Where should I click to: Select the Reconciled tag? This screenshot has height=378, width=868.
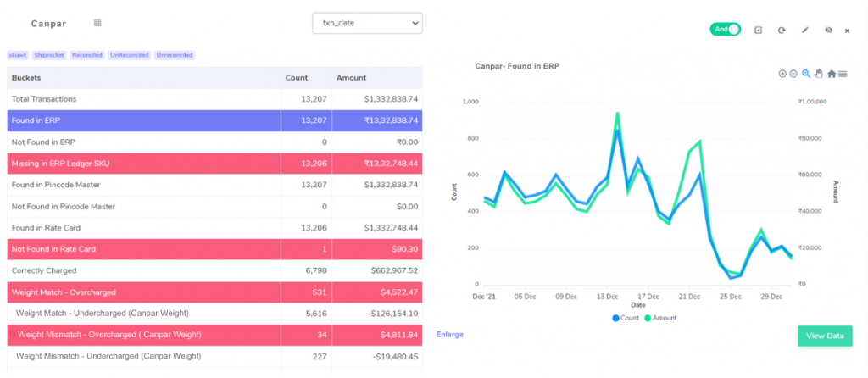click(86, 55)
